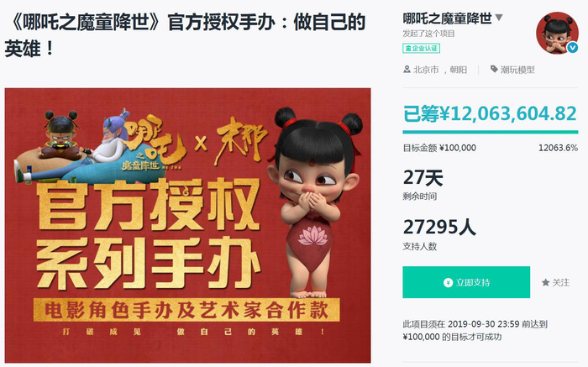Screen dimensions: 588x367
Task: Open the 潮玩模型 category link
Action: (x=517, y=70)
